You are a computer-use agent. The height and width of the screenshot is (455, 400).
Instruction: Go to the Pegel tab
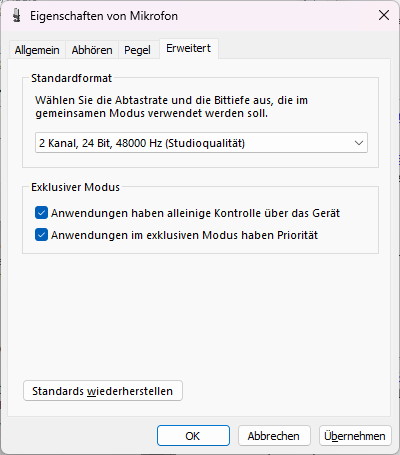[x=137, y=50]
